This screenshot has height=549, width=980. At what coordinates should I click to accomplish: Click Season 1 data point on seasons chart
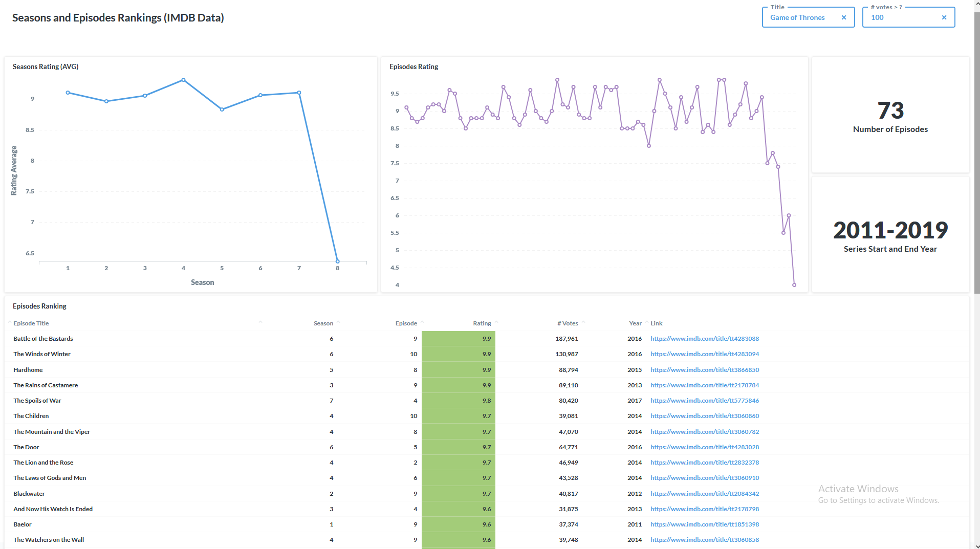pyautogui.click(x=68, y=93)
